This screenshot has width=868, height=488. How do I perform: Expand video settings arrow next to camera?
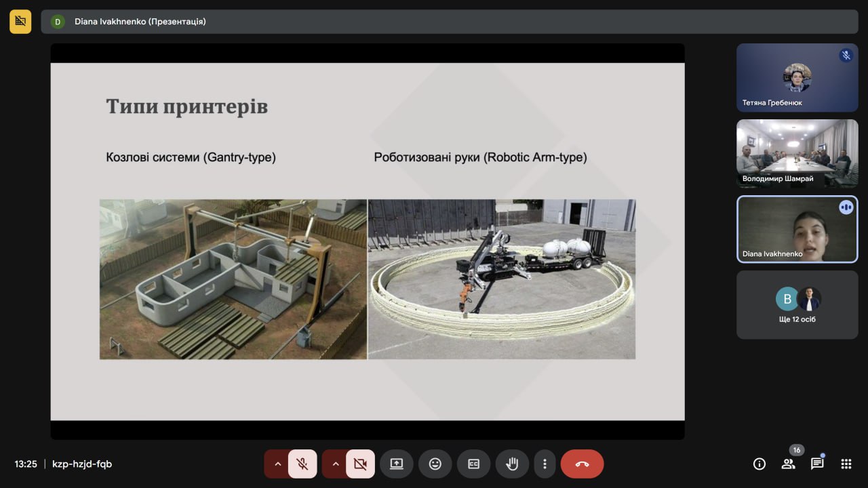pos(335,464)
